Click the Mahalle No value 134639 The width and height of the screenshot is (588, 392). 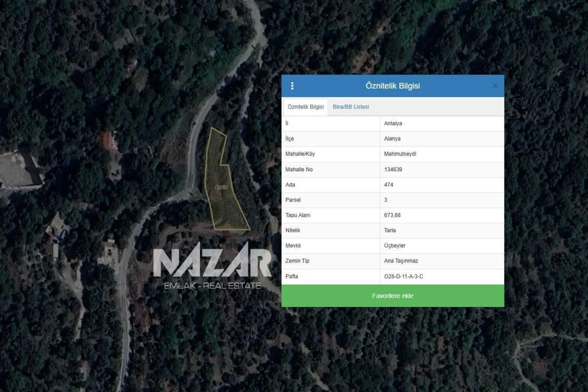(393, 170)
